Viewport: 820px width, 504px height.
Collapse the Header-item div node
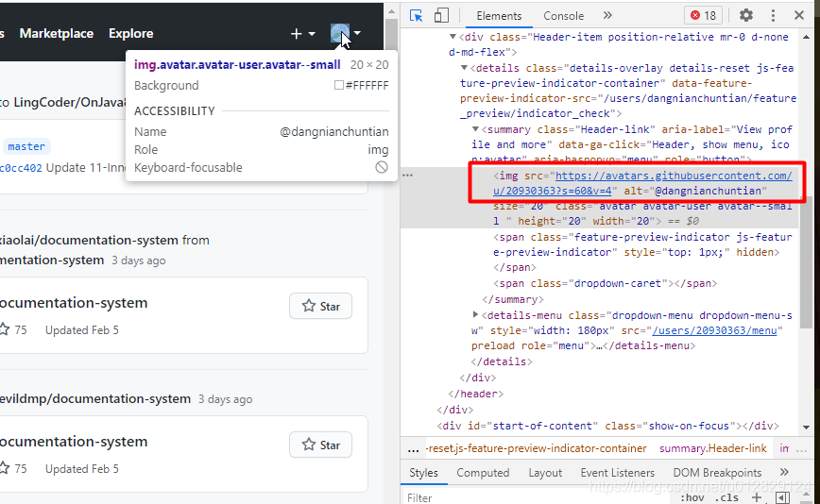(x=453, y=37)
